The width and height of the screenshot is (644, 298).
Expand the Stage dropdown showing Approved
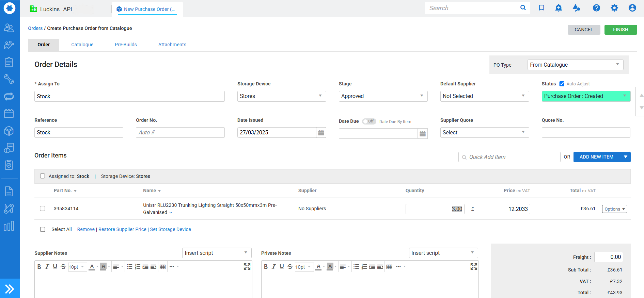(x=383, y=96)
